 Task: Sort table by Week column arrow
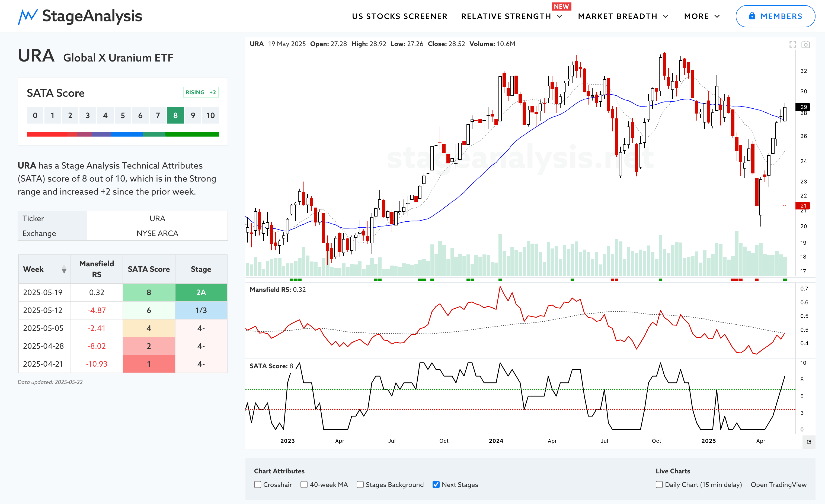(x=64, y=269)
